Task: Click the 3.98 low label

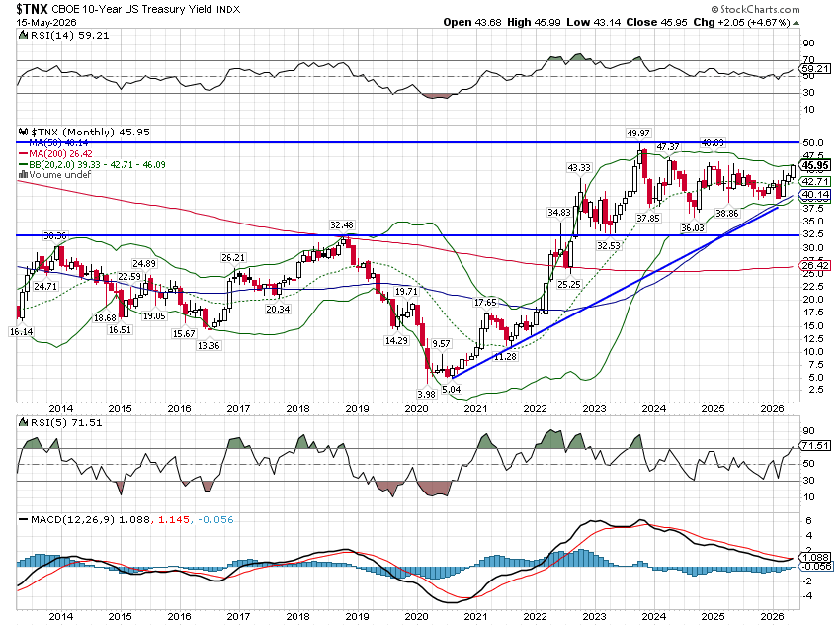Action: click(427, 394)
